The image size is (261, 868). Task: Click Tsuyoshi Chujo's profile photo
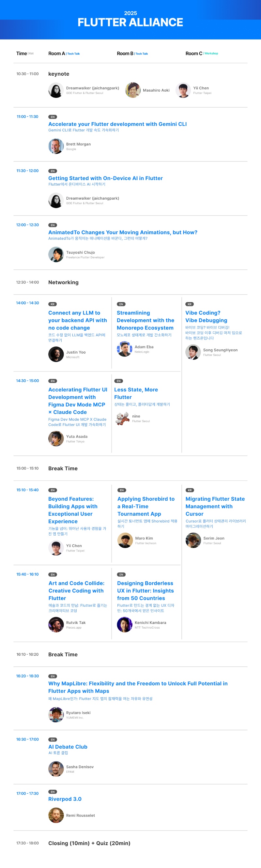[x=56, y=254]
